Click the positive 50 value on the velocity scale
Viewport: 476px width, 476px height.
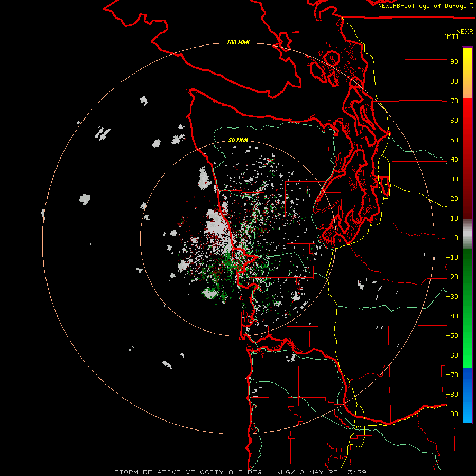pos(454,140)
